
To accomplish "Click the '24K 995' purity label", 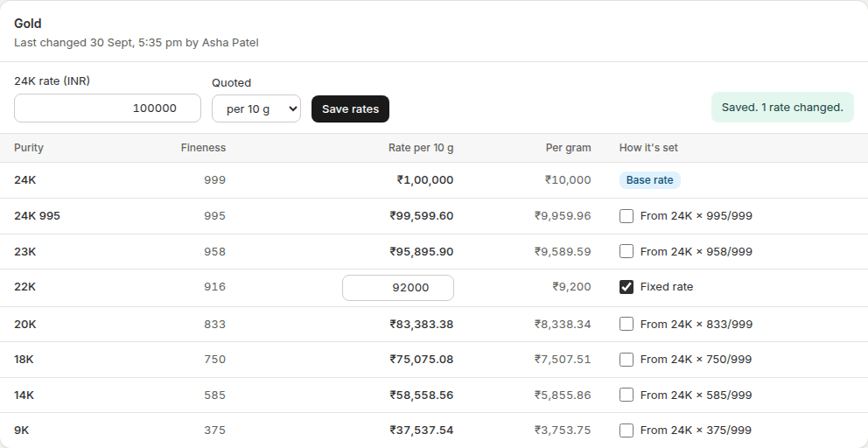I will pyautogui.click(x=37, y=216).
